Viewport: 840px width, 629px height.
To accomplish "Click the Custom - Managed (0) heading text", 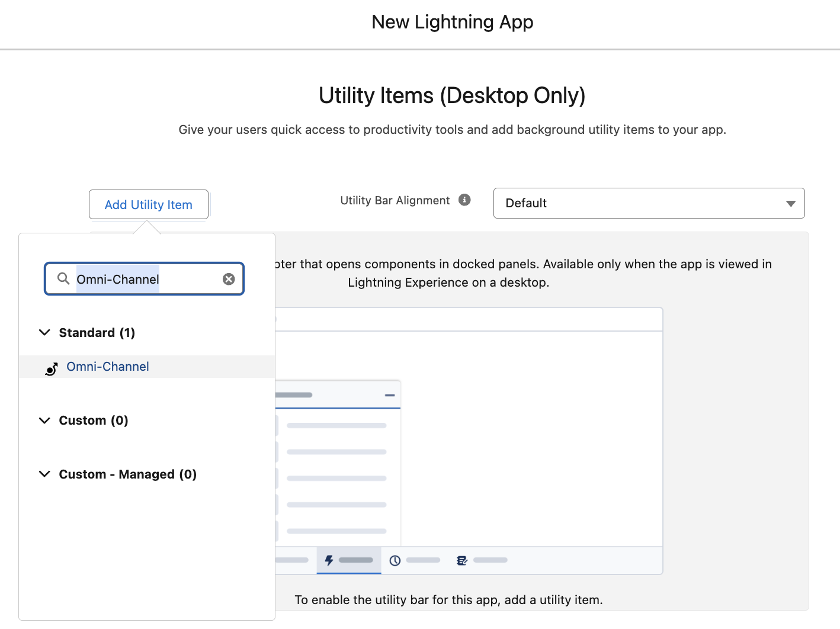I will click(128, 474).
